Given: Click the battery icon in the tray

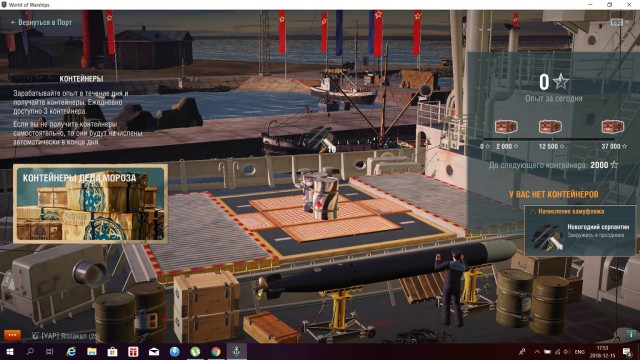Looking at the screenshot, I should (x=548, y=351).
